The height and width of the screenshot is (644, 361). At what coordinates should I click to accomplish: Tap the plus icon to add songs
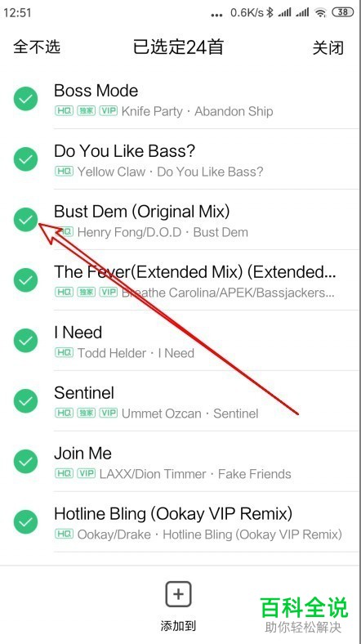pos(178,594)
